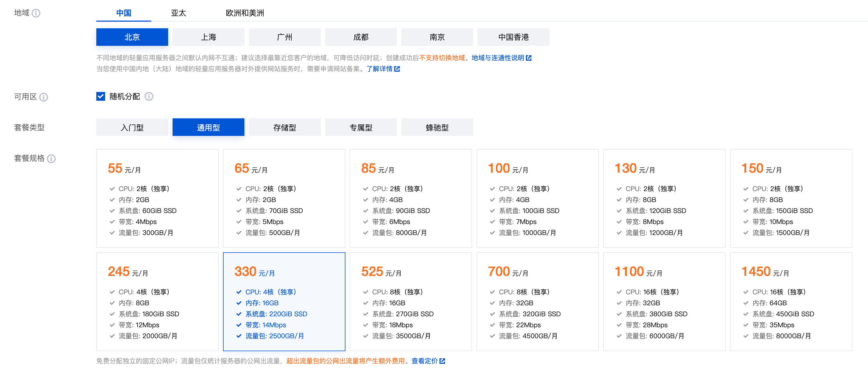The height and width of the screenshot is (369, 868).
Task: Click external link icon after 地域与连通性说明
Action: pyautogui.click(x=529, y=58)
